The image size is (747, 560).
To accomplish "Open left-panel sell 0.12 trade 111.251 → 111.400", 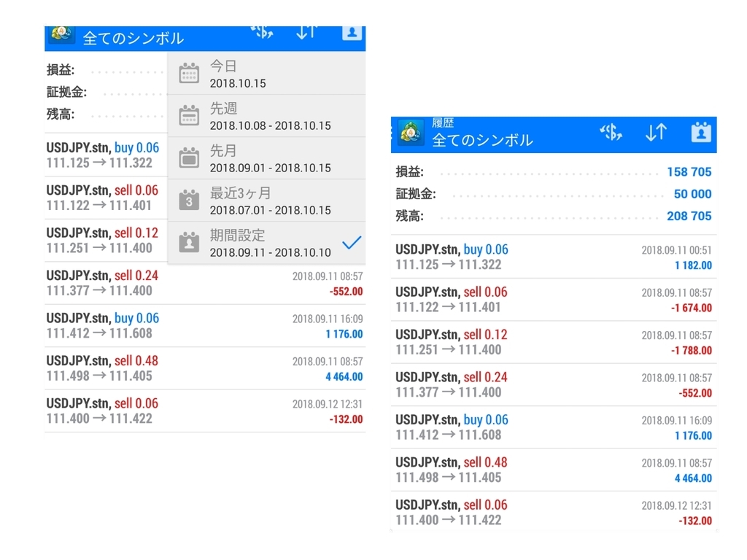I will (106, 241).
